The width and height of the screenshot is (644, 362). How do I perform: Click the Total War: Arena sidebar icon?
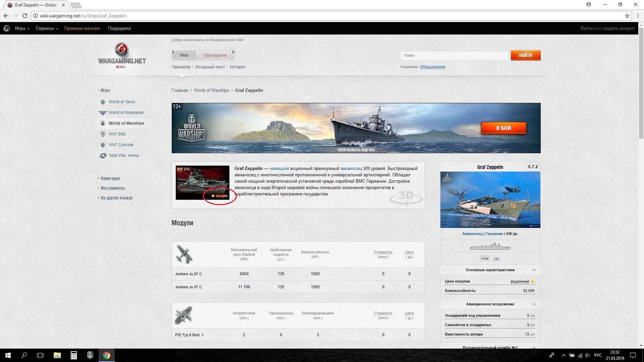103,156
